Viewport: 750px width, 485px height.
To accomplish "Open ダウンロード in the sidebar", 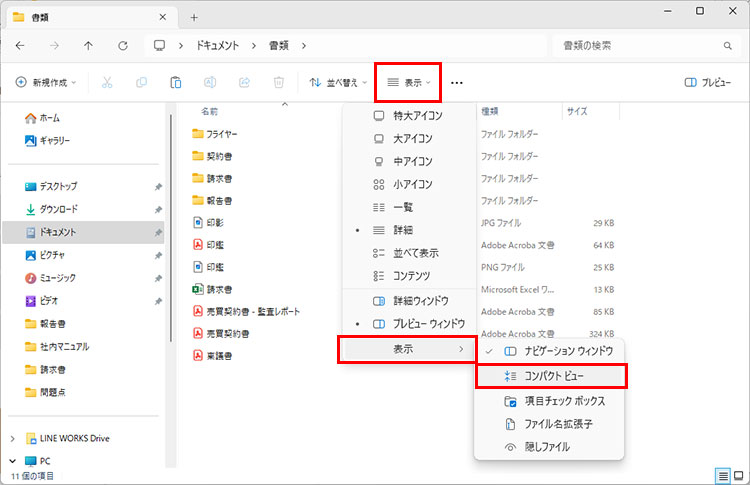I will click(58, 209).
